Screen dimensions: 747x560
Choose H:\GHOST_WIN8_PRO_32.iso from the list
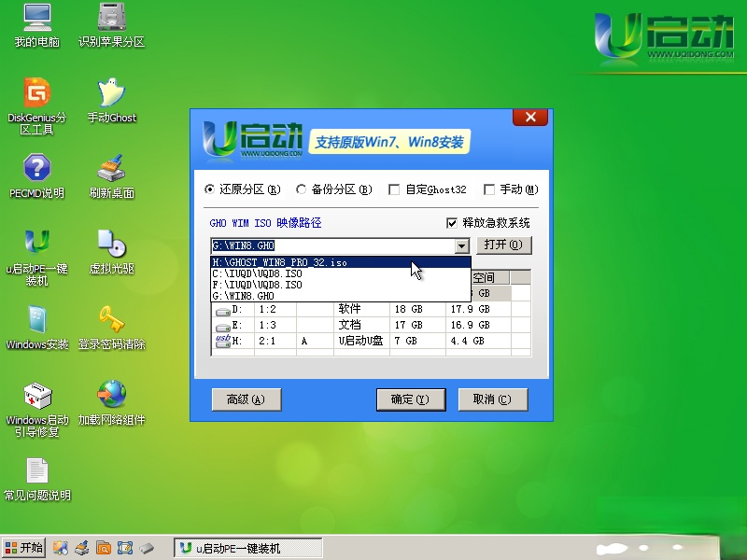[x=340, y=262]
